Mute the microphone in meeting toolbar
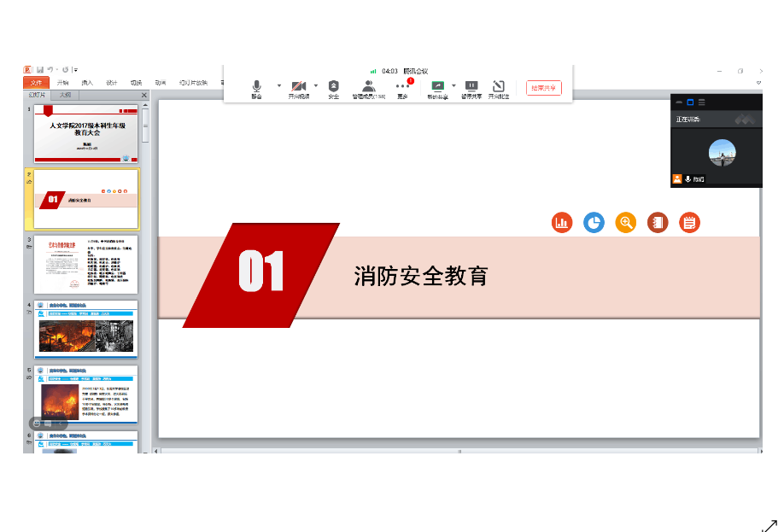This screenshot has height=532, width=784. pos(256,87)
